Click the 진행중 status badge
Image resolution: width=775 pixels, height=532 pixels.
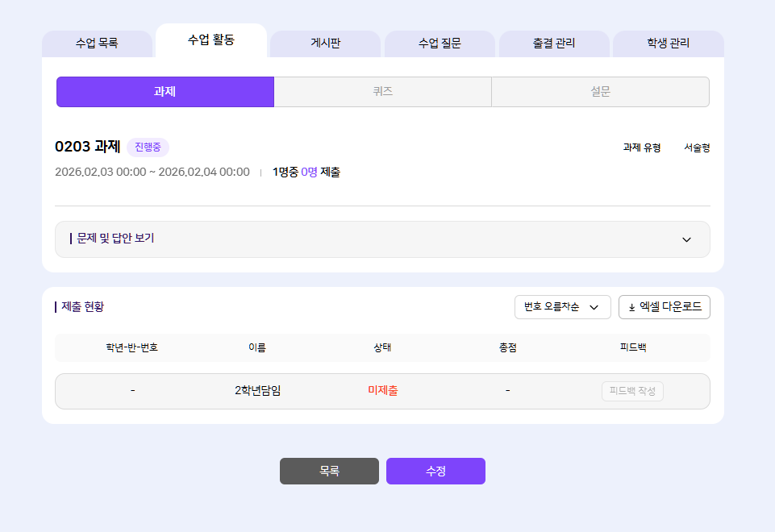[148, 147]
